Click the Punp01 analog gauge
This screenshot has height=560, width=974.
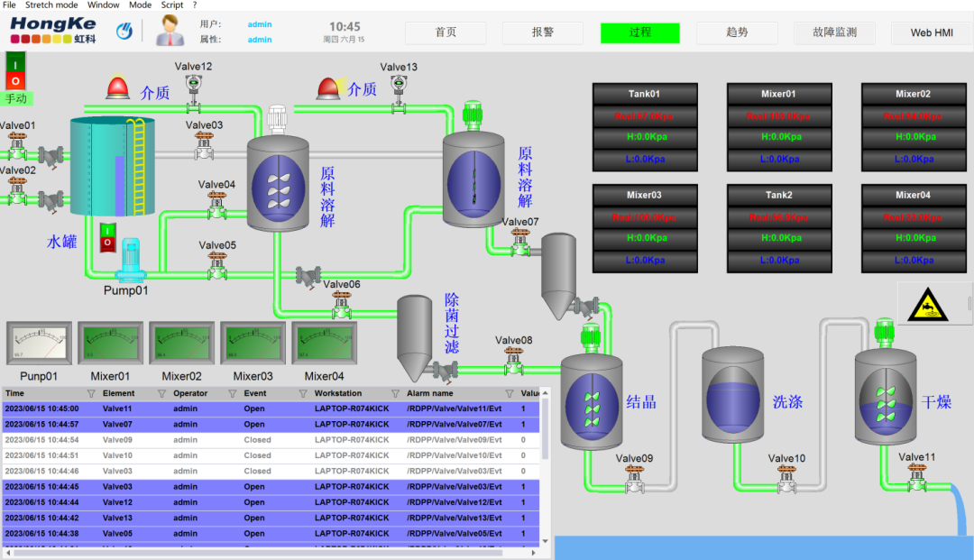click(x=39, y=343)
